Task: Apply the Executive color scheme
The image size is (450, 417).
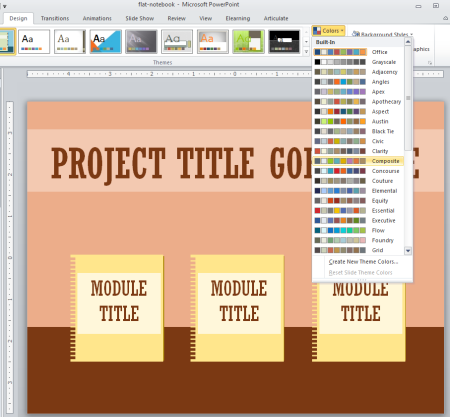Action: pyautogui.click(x=359, y=220)
